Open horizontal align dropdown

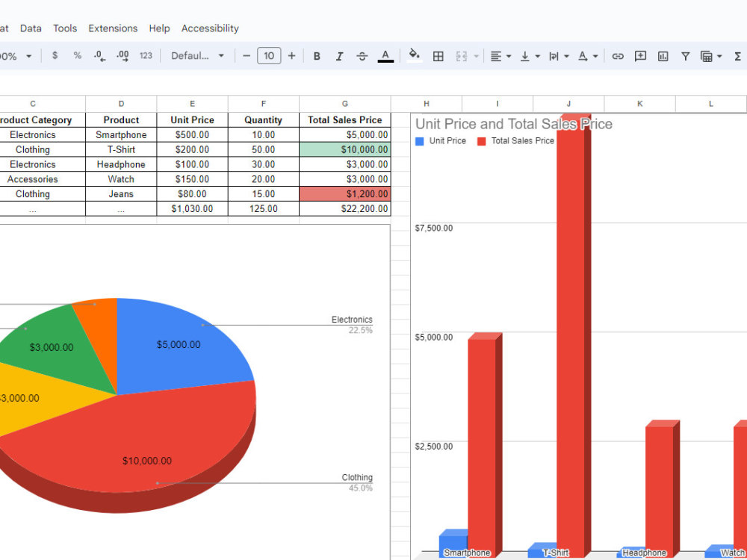click(500, 56)
